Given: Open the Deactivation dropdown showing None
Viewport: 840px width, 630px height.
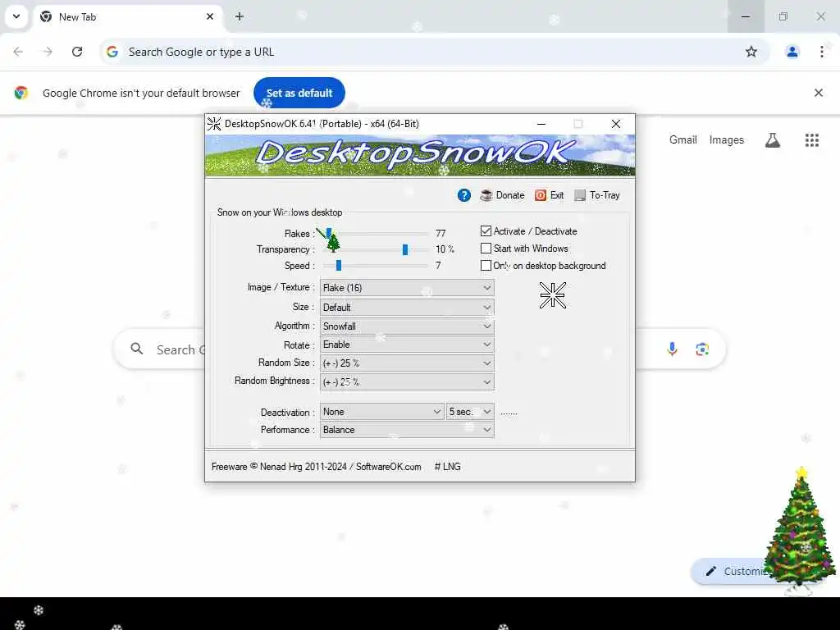Looking at the screenshot, I should pyautogui.click(x=381, y=412).
